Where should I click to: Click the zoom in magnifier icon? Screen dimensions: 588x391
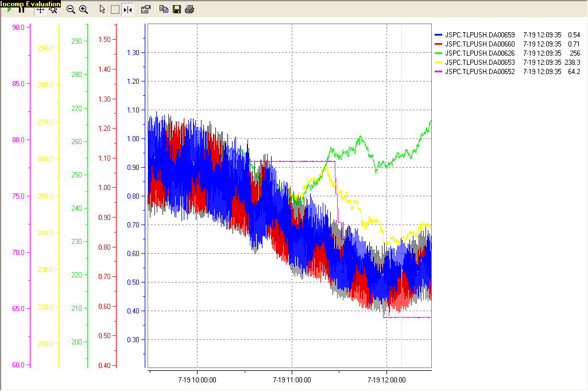tap(84, 10)
